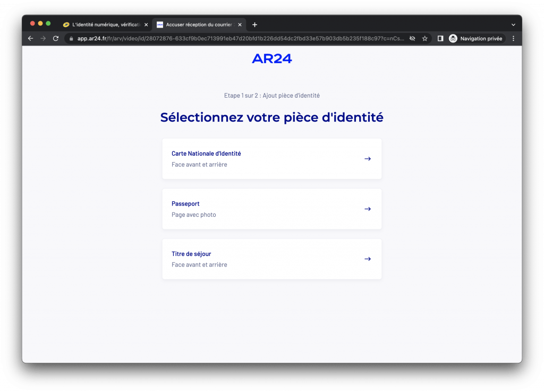Reload the current page
Viewport: 544px width, 392px height.
click(55, 38)
